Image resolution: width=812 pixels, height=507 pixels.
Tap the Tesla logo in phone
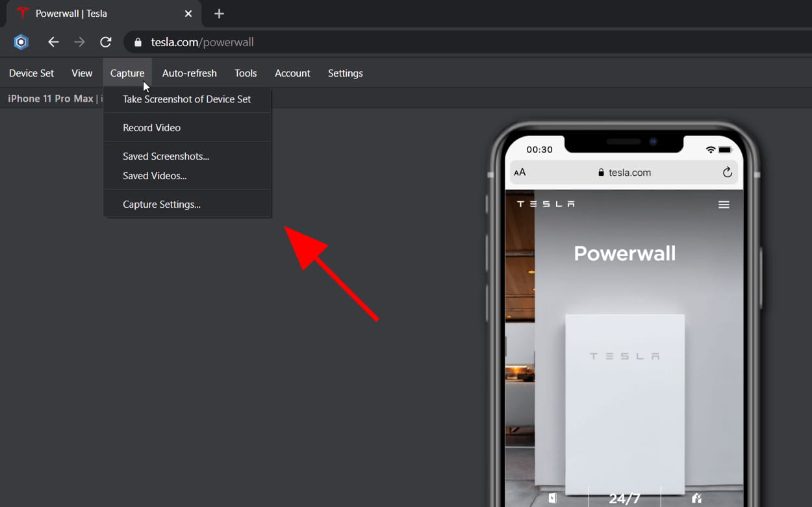click(x=546, y=204)
